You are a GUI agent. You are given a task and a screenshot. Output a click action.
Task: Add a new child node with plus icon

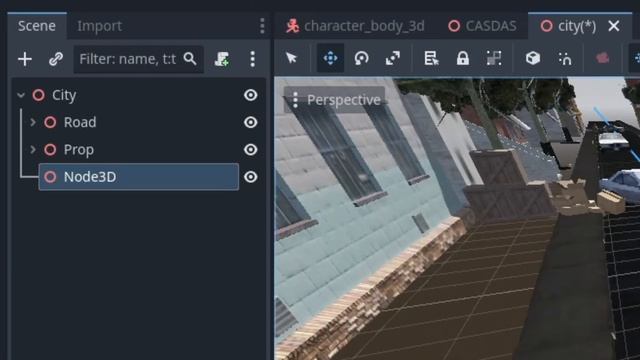pos(25,59)
